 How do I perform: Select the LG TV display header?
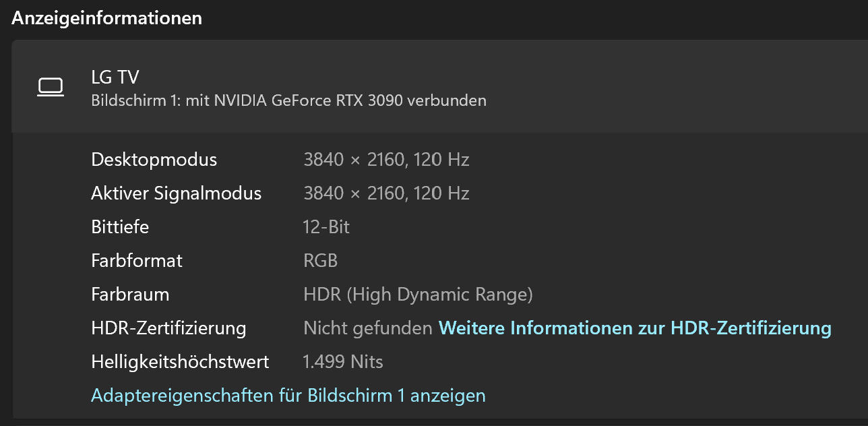(439, 87)
